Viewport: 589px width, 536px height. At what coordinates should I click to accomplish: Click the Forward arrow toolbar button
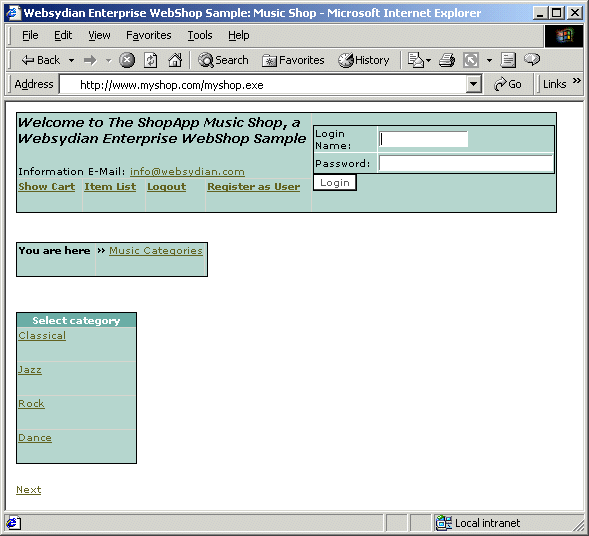pos(90,60)
